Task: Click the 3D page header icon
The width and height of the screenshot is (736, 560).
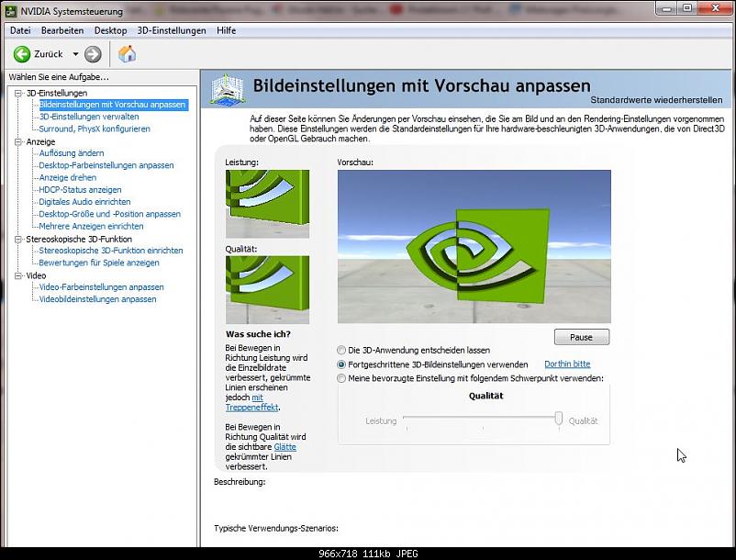Action: pos(226,89)
